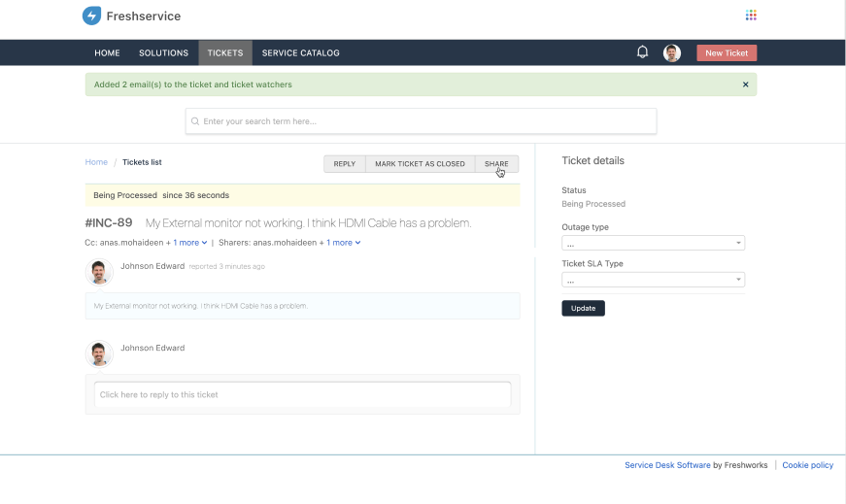Open user profile avatar in navbar
The width and height of the screenshot is (846, 504).
pyautogui.click(x=672, y=52)
